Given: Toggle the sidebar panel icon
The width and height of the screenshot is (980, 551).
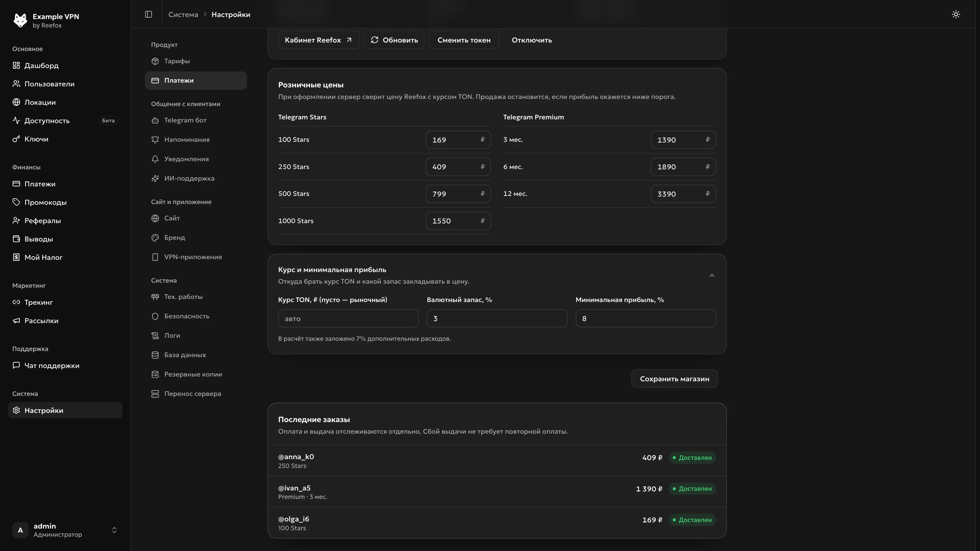Looking at the screenshot, I should [148, 14].
